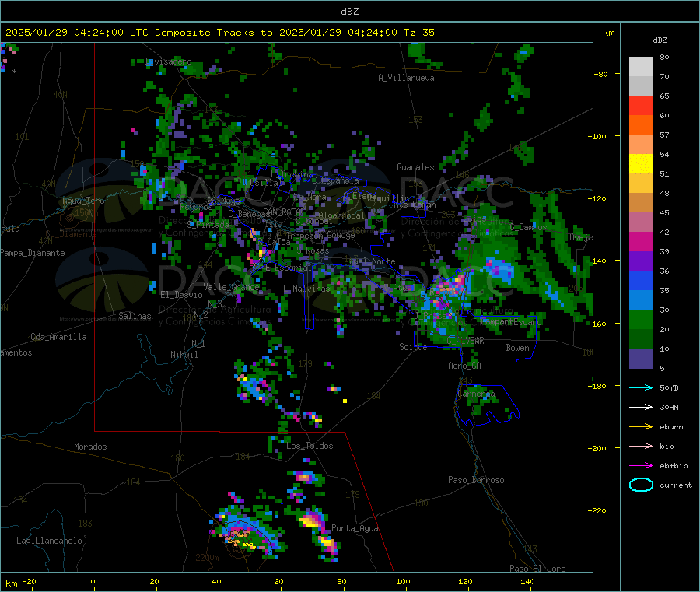Viewport: 700px width, 592px height.
Task: Click the Punta_Agua label
Action: pos(355,528)
